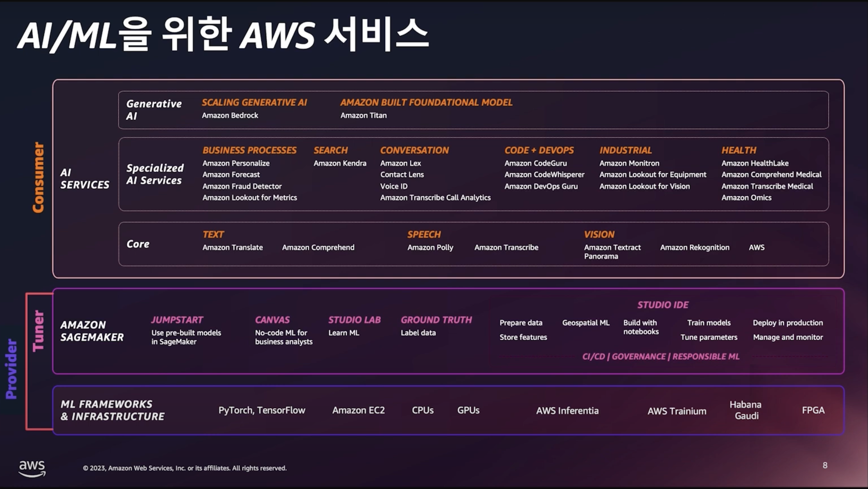Image resolution: width=868 pixels, height=489 pixels.
Task: Click Store features in Studio IDE
Action: [x=523, y=337]
